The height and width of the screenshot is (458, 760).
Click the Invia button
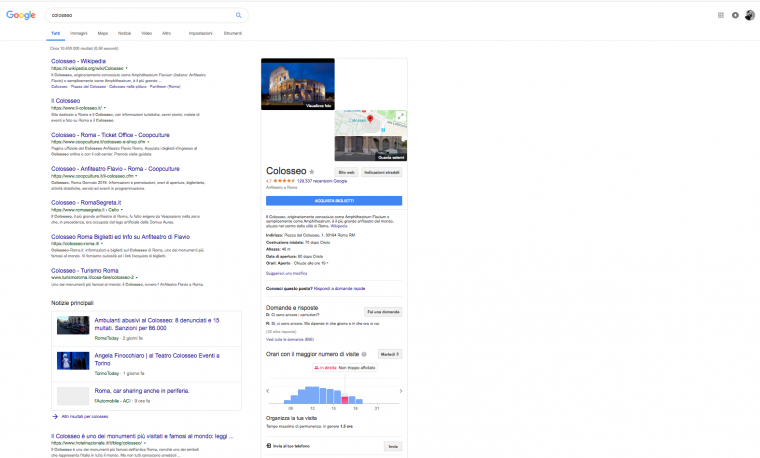[x=393, y=446]
